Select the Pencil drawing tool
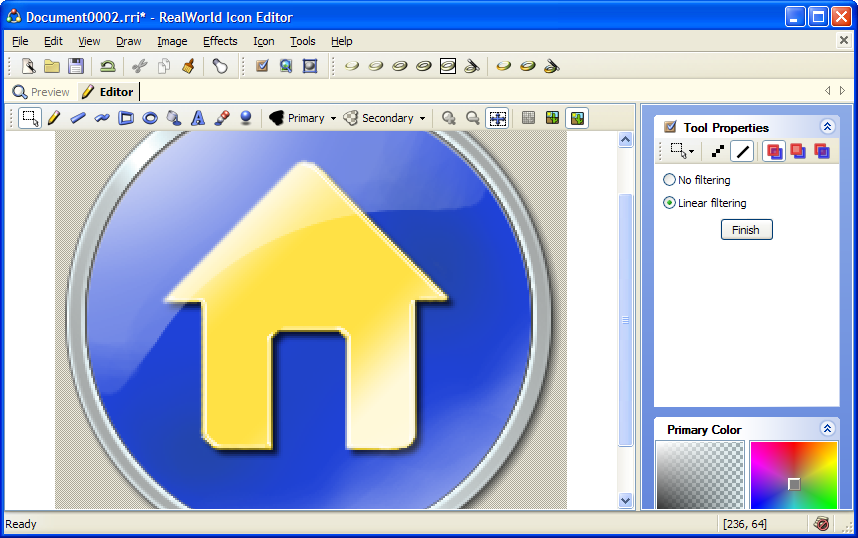This screenshot has width=858, height=538. (x=54, y=118)
